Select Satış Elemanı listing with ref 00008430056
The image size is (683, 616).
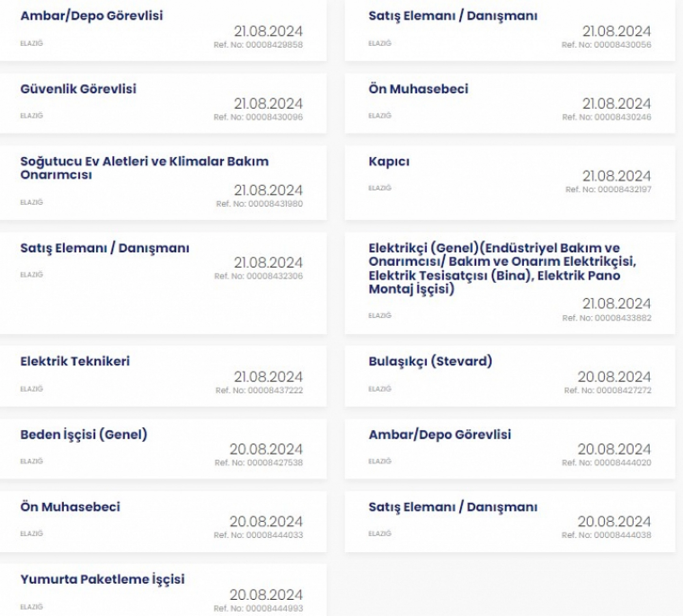[453, 16]
